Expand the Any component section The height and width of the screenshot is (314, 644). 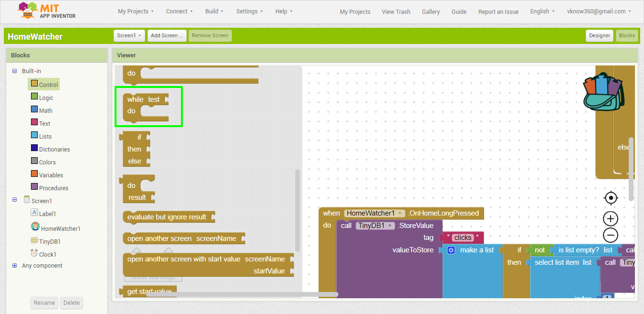(14, 265)
